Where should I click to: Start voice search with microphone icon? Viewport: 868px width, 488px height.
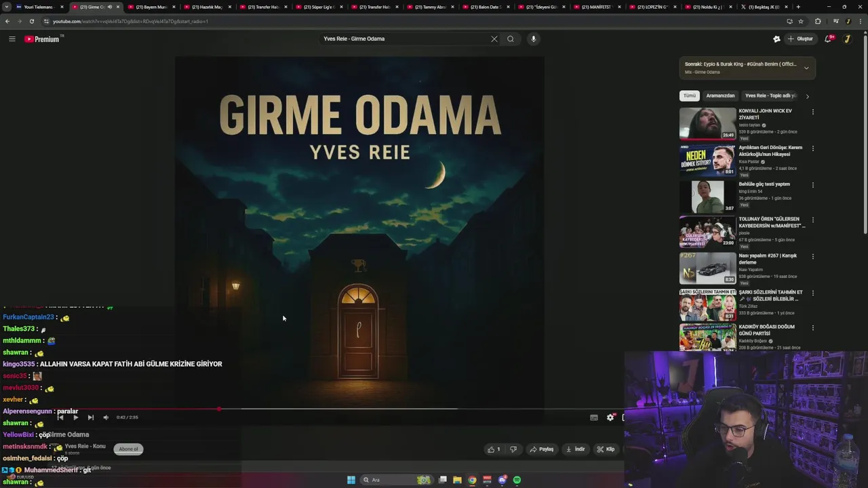click(x=534, y=39)
